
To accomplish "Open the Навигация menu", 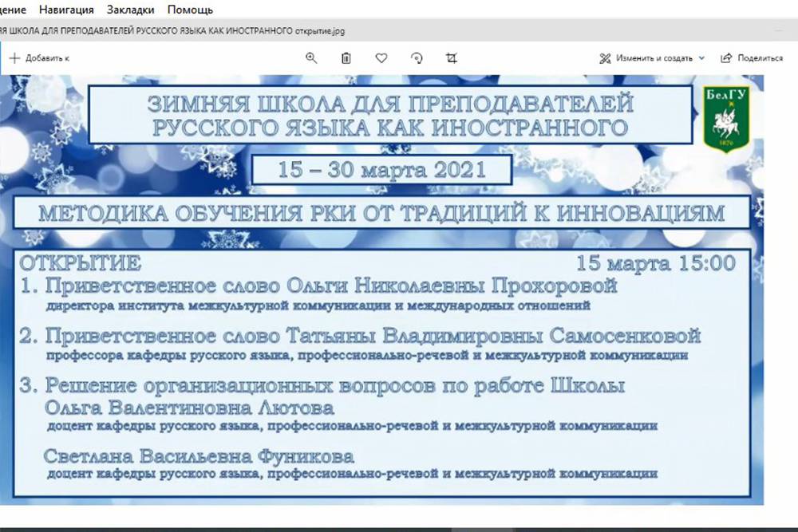I will [65, 10].
